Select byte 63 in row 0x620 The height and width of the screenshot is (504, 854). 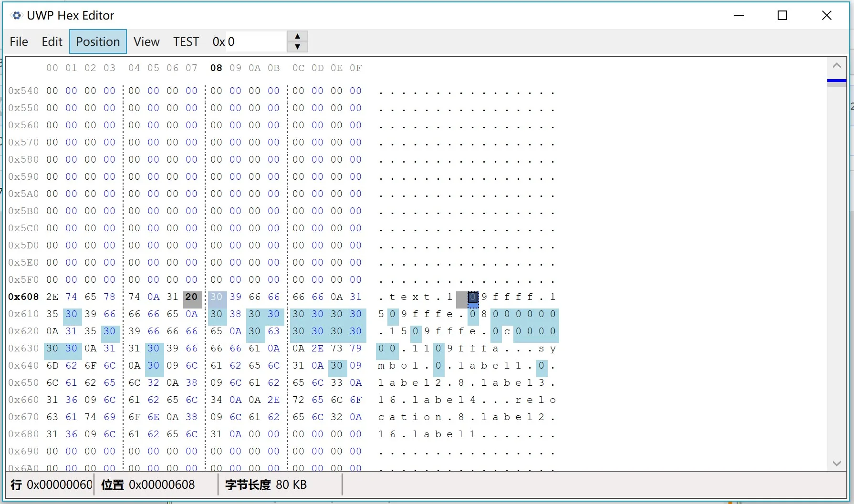[273, 331]
